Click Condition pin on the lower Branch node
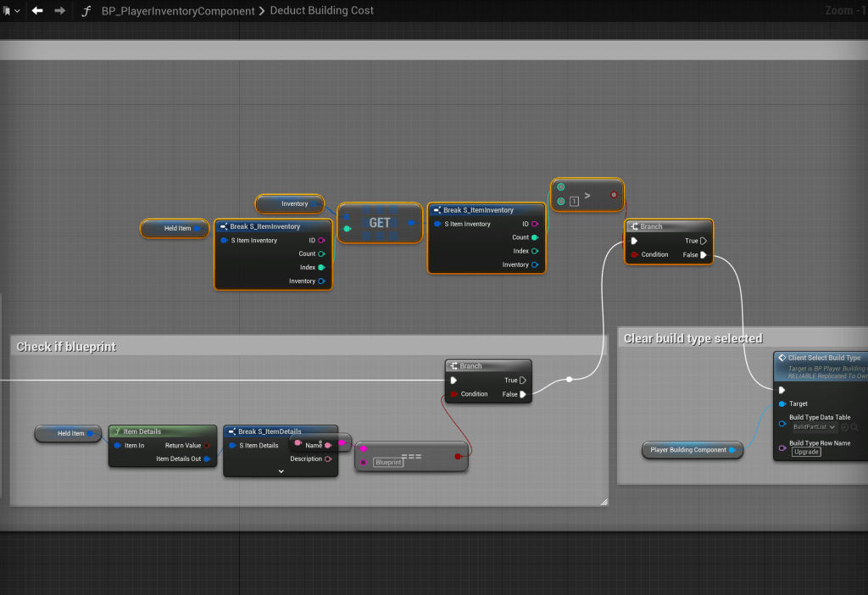 tap(454, 394)
